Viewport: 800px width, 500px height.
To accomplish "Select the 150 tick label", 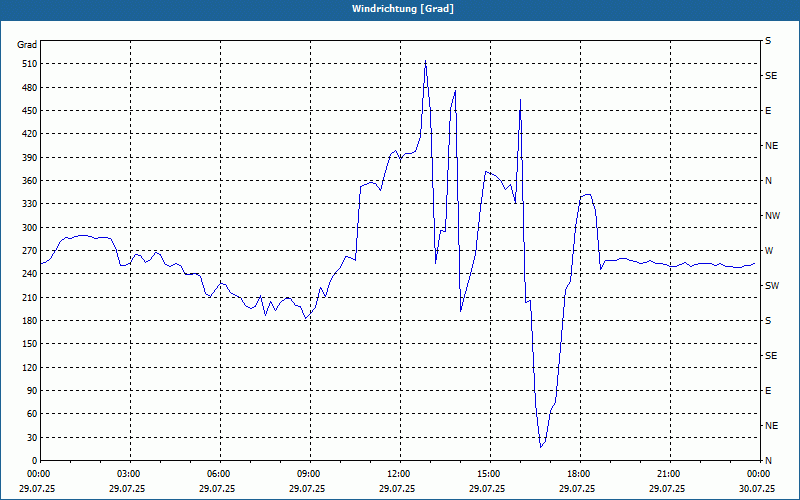I will tap(30, 344).
